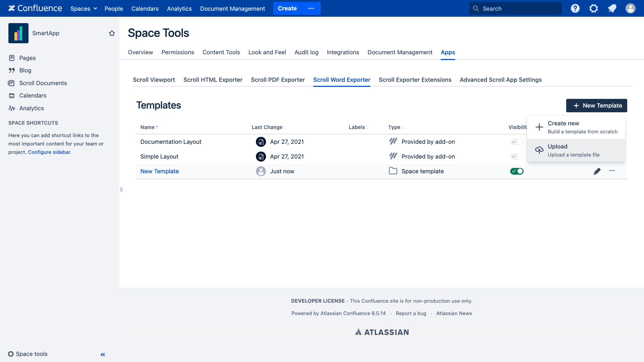Toggle visibility of Simple Layout
This screenshot has width=644, height=362.
click(x=517, y=157)
